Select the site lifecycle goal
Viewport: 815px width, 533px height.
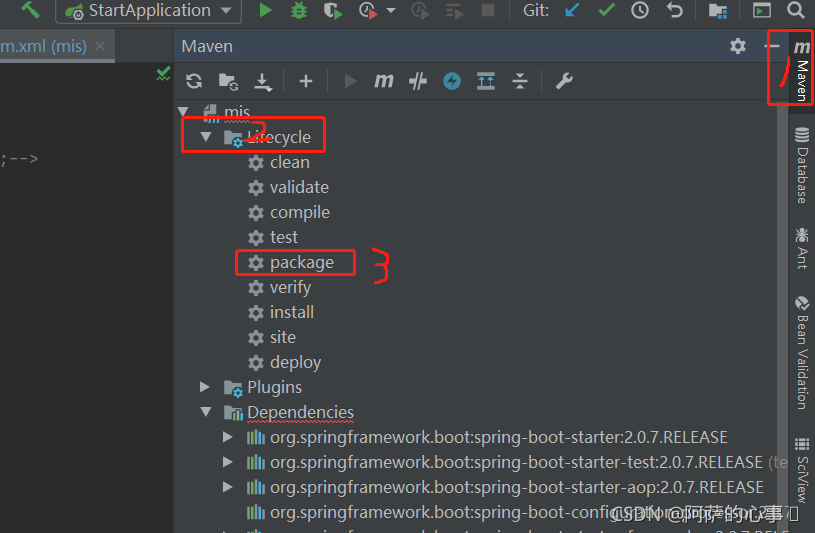(282, 337)
